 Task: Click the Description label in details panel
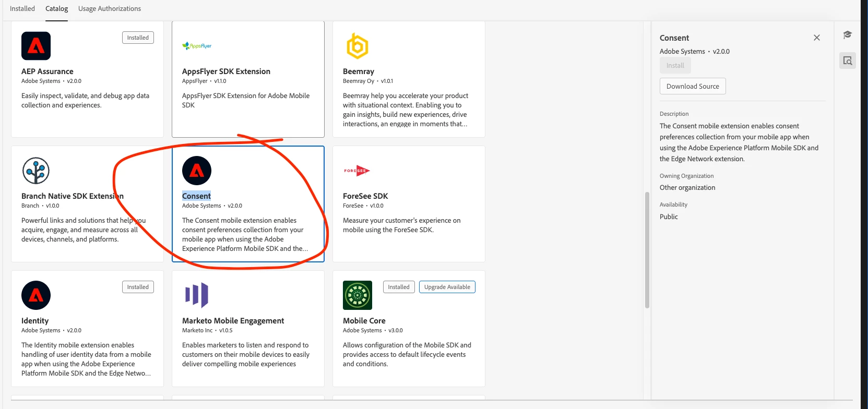pyautogui.click(x=674, y=114)
